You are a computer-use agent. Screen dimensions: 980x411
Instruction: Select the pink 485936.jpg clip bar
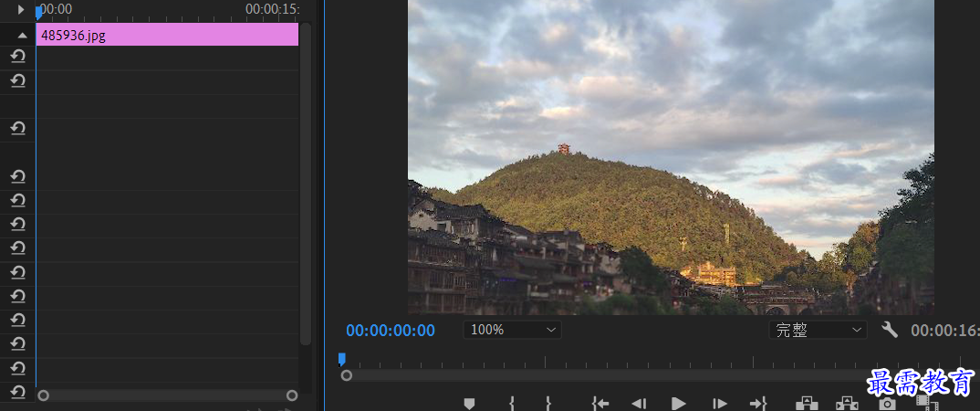167,35
